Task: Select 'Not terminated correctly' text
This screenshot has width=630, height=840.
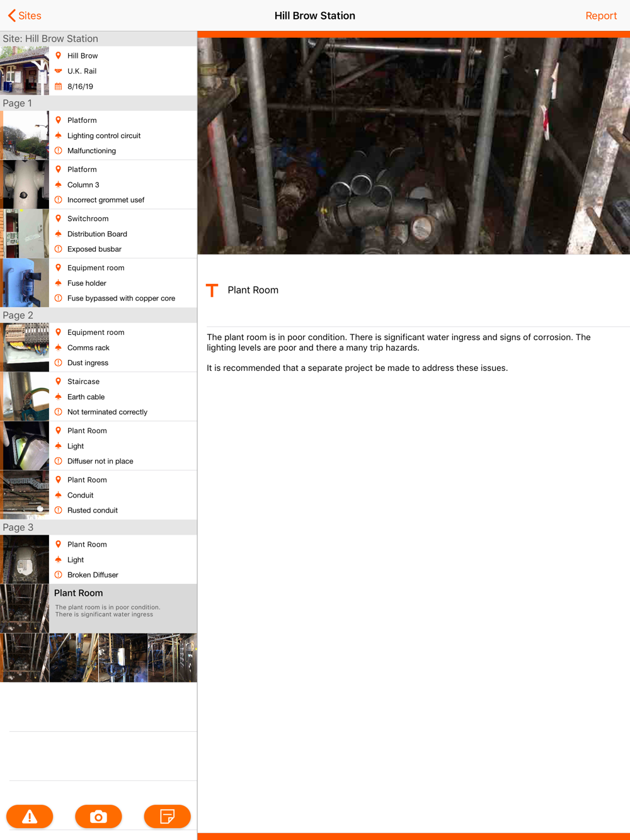Action: [108, 412]
